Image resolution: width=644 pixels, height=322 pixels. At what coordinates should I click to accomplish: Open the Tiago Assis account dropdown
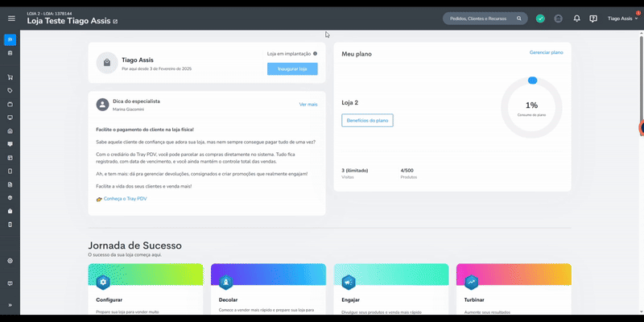pos(622,19)
